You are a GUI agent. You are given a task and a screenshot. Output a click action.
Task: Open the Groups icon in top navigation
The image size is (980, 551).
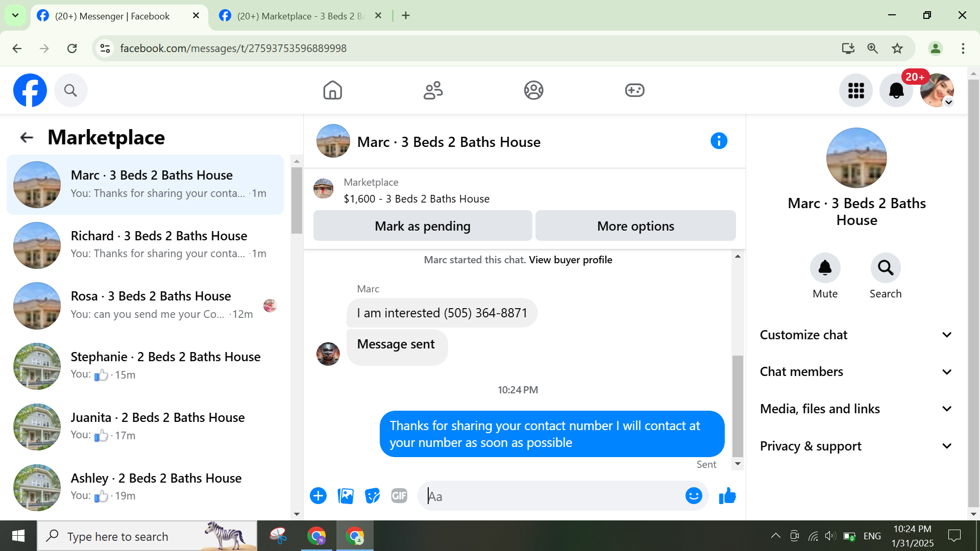[x=533, y=90]
